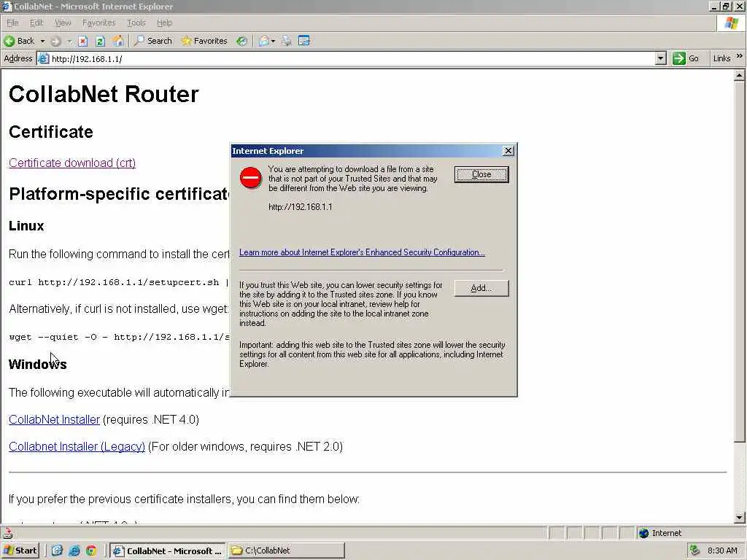Click the status bar download icon
Screen dimensions: 747x560
click(7, 533)
